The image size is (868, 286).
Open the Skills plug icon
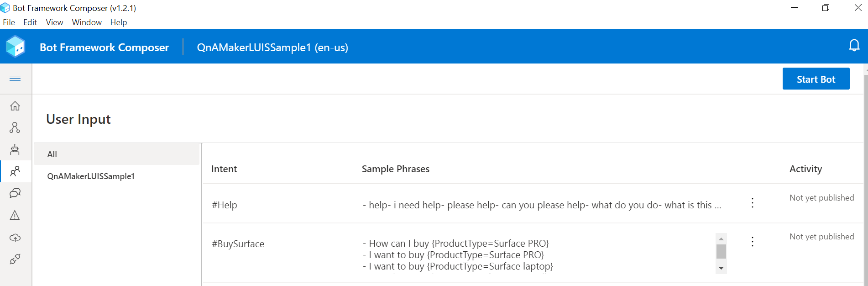click(x=15, y=259)
